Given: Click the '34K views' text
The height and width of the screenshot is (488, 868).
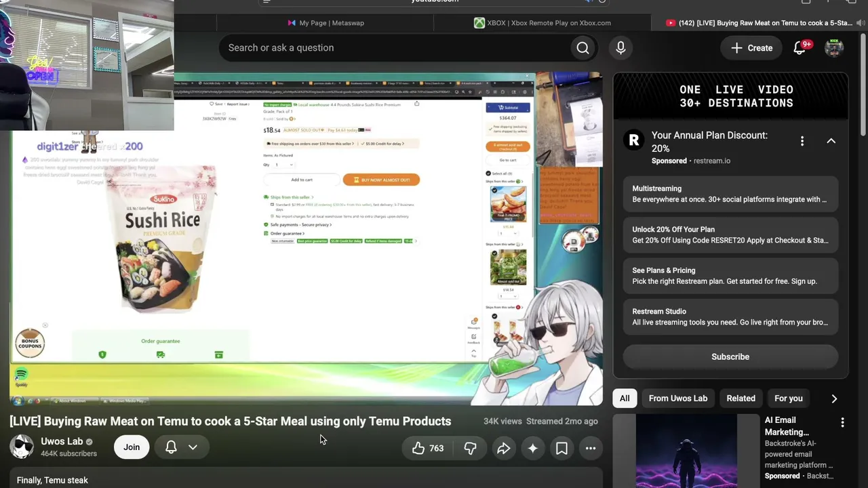Looking at the screenshot, I should (x=502, y=422).
